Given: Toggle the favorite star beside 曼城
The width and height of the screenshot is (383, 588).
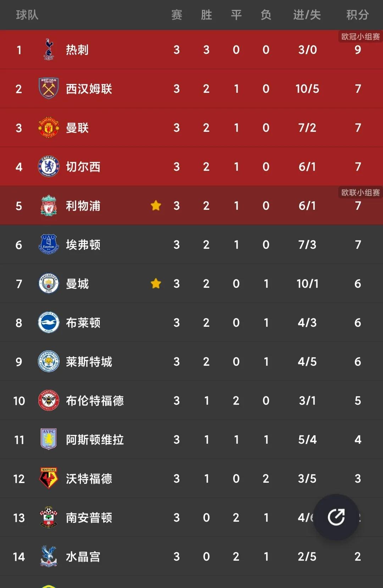Looking at the screenshot, I should (x=156, y=284).
